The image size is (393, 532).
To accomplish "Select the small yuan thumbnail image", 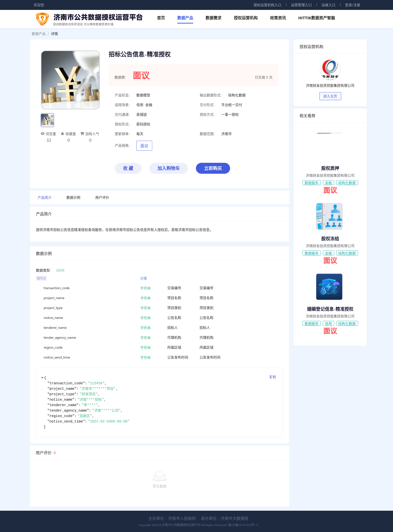I will (x=47, y=120).
